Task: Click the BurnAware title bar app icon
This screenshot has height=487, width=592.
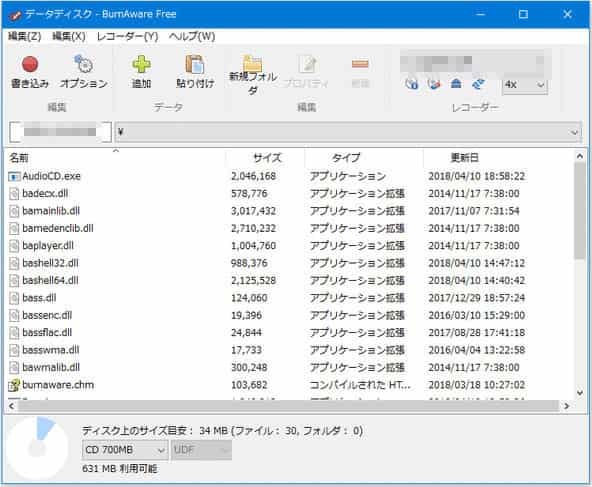Action: (x=15, y=15)
